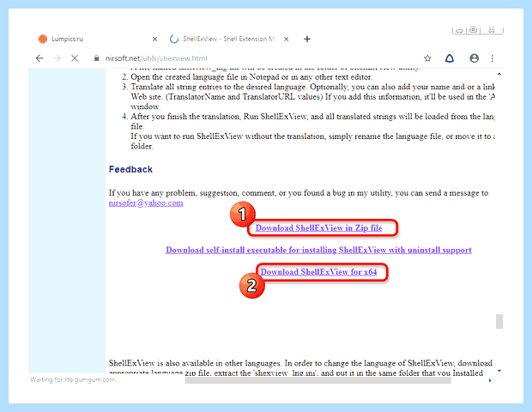Select the ShellExView - Shell Extension tab
Screen dimensions: 532x412
click(229, 39)
